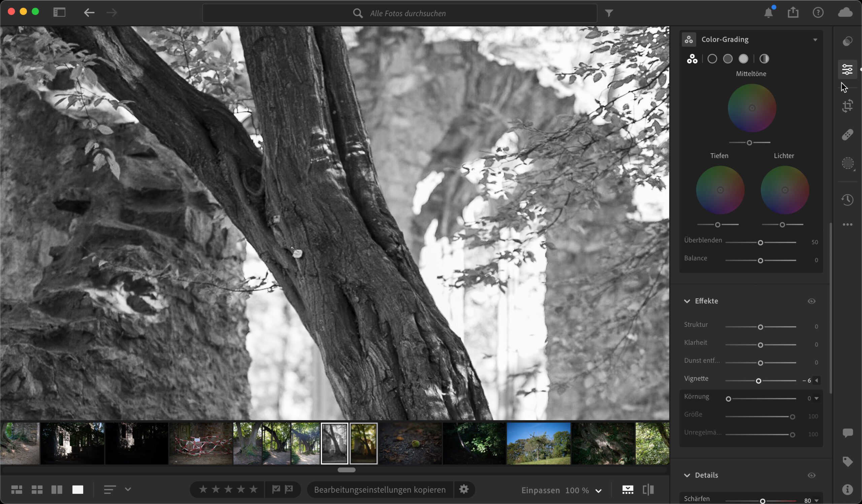Open the Crop and Rotate tool

pyautogui.click(x=847, y=106)
